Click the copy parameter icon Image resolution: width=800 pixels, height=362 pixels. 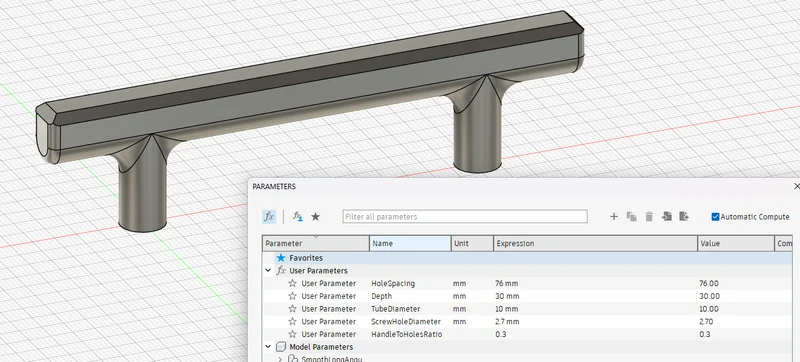[x=631, y=217]
